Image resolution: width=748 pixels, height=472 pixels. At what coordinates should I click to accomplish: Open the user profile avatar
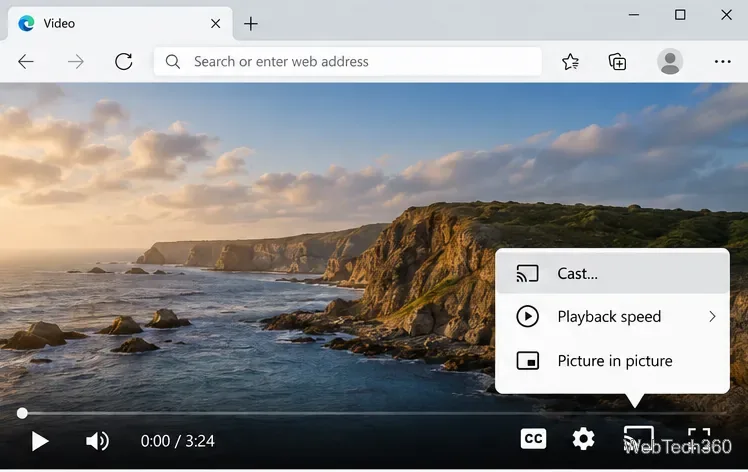click(670, 62)
